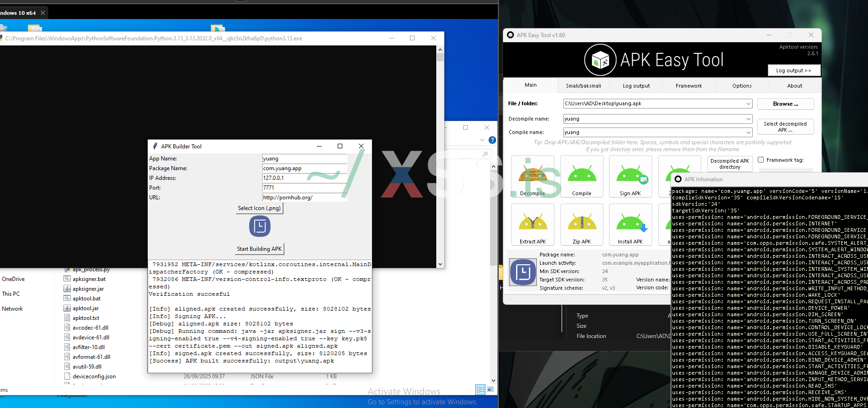Click the APK Infomation window title icon

point(678,179)
